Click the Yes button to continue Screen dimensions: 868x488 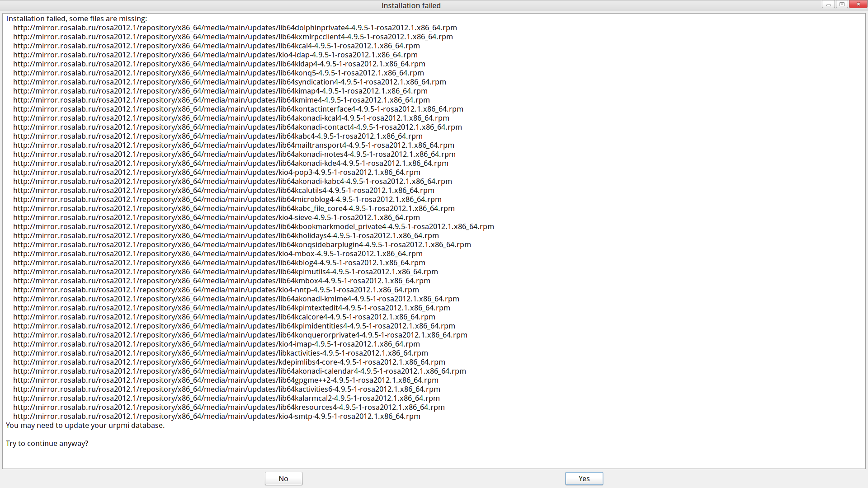tap(584, 479)
